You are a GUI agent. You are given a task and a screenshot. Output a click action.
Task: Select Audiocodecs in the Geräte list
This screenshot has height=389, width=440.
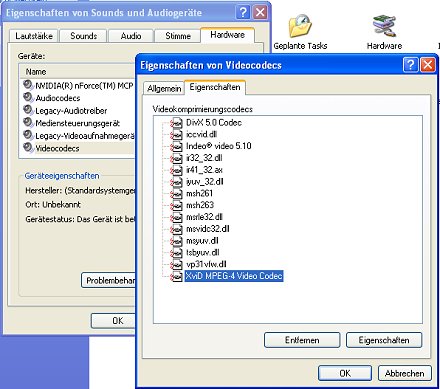coord(58,98)
